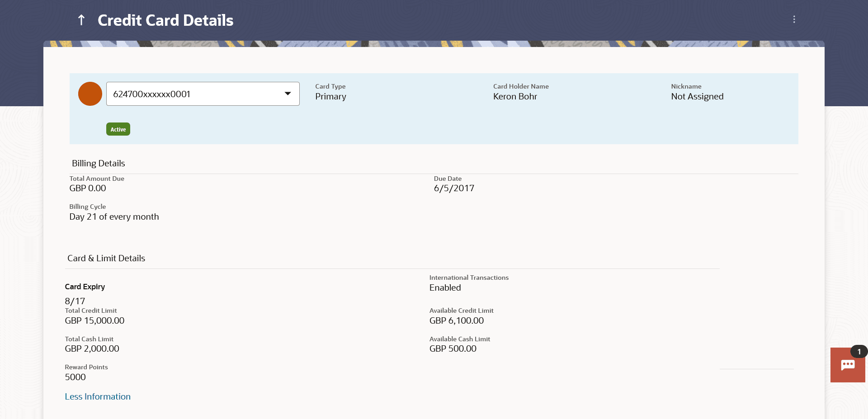Click the chat notification badge showing 1
The width and height of the screenshot is (868, 419).
[859, 352]
